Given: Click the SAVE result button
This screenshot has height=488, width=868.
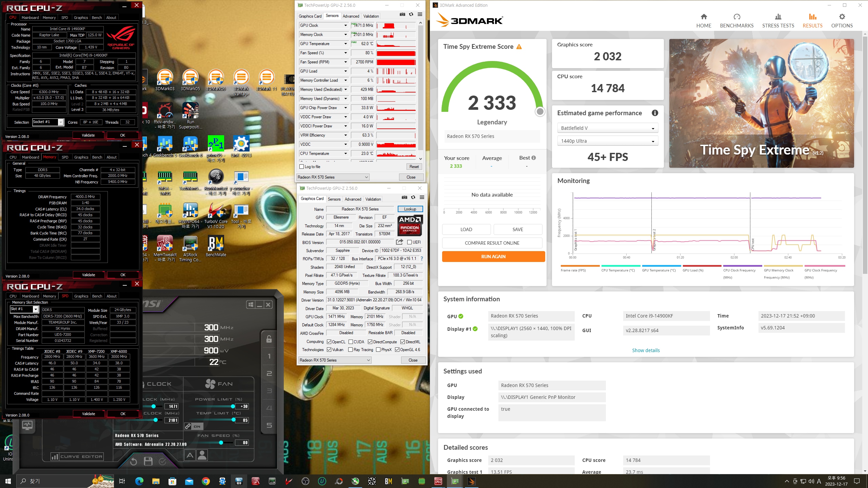Looking at the screenshot, I should pos(518,229).
